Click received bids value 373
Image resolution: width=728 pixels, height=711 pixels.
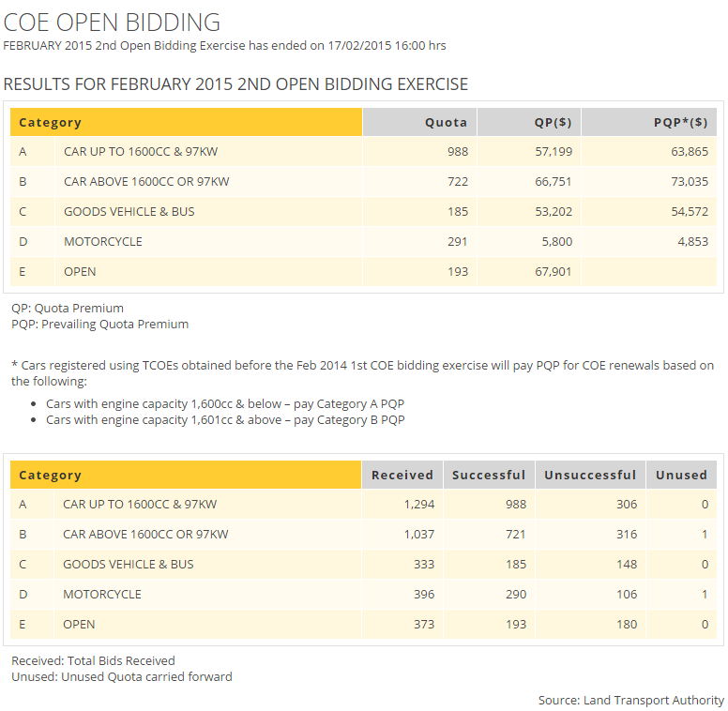pyautogui.click(x=424, y=624)
